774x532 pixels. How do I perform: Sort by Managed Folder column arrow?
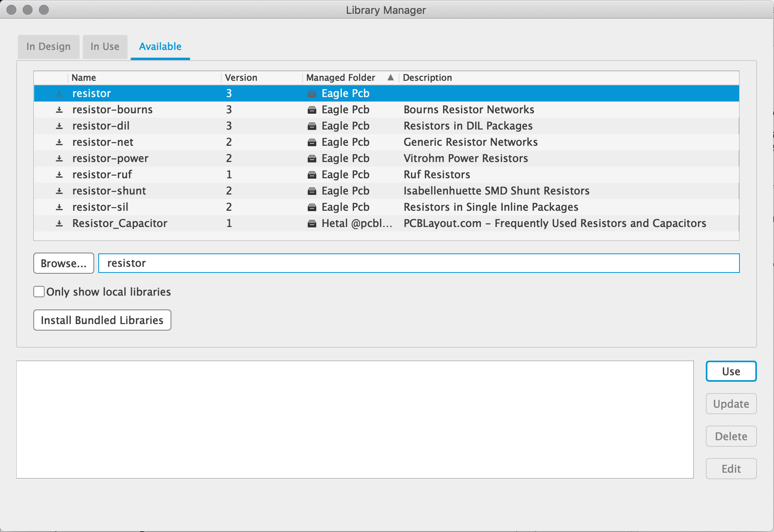tap(391, 77)
